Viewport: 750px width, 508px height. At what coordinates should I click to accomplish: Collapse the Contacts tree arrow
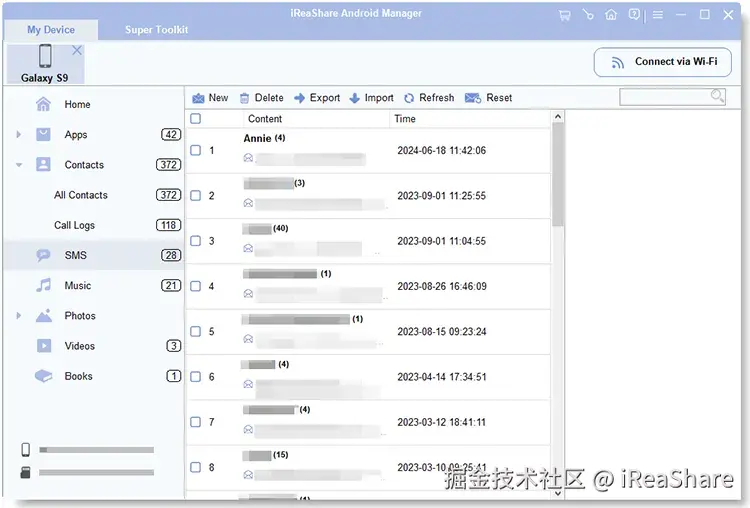tap(19, 165)
